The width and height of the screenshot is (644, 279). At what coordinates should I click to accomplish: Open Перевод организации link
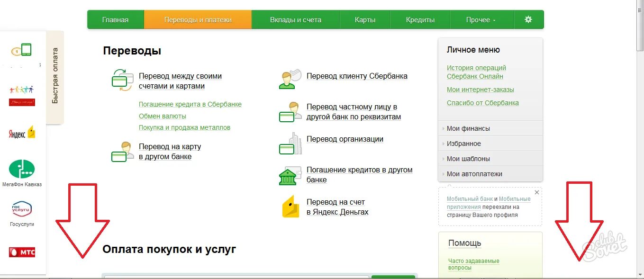pyautogui.click(x=345, y=139)
